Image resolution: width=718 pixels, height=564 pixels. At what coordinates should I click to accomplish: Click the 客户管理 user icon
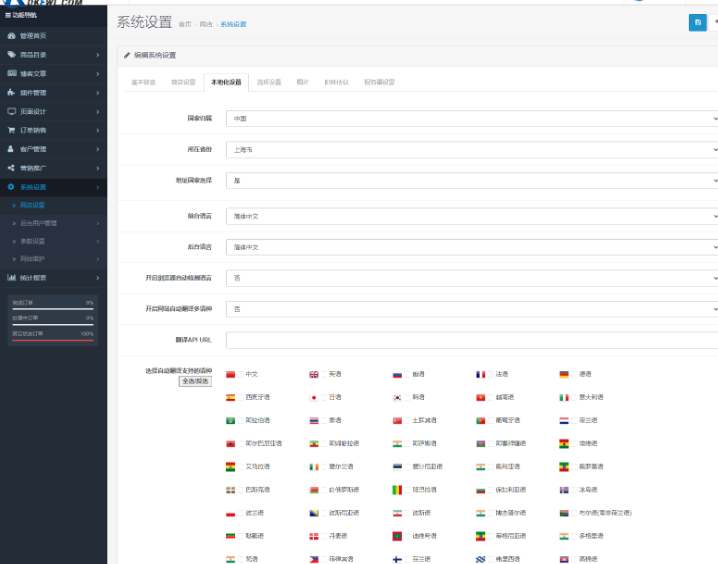[11, 149]
